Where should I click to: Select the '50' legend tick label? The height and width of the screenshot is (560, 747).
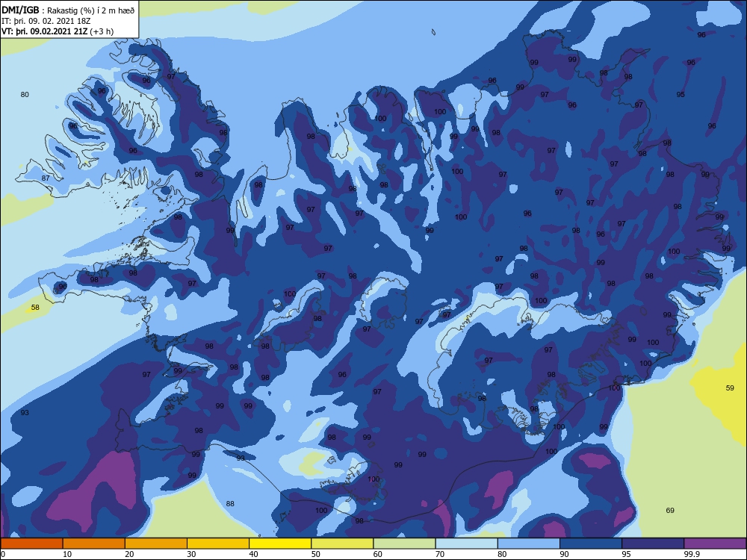(316, 554)
